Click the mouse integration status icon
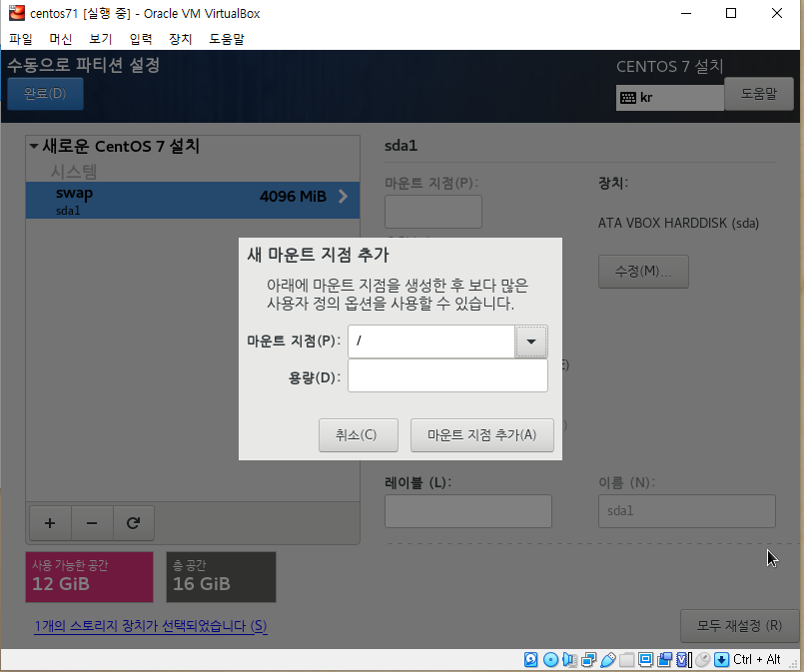Screen dimensions: 804x672 point(703,659)
